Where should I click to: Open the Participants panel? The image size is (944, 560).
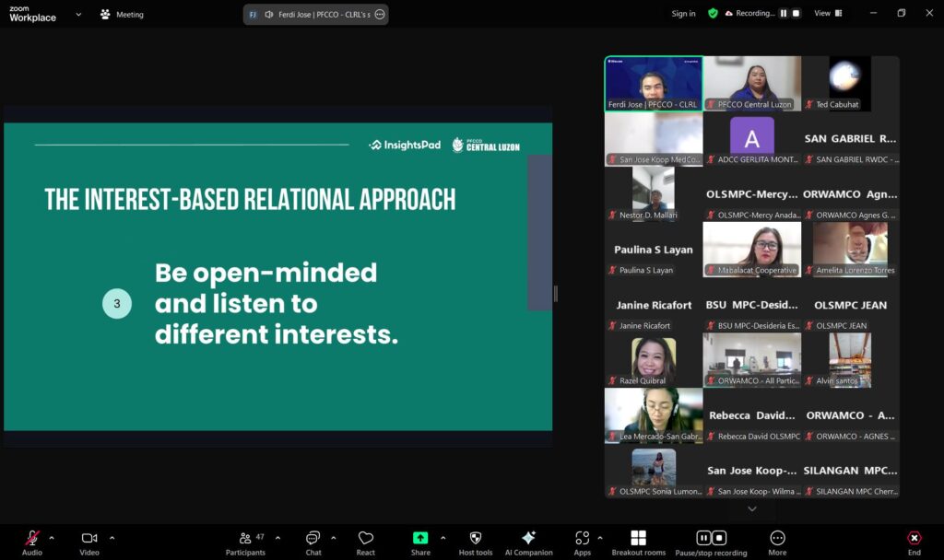point(245,542)
